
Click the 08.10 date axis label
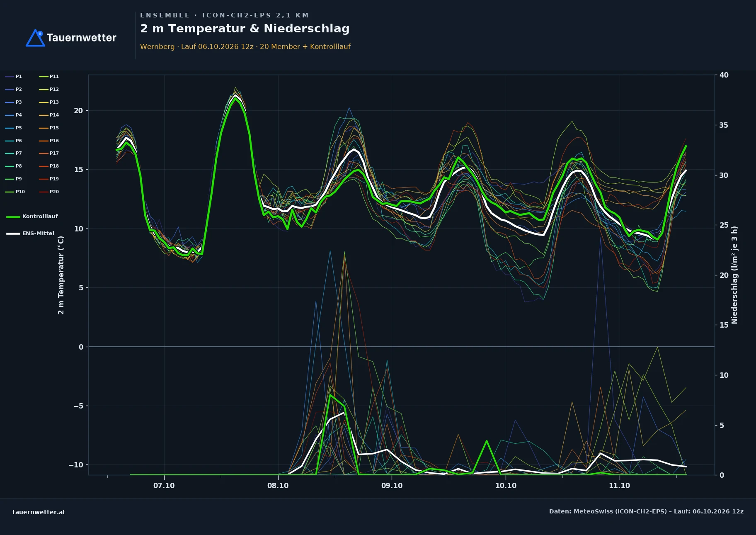(x=278, y=486)
